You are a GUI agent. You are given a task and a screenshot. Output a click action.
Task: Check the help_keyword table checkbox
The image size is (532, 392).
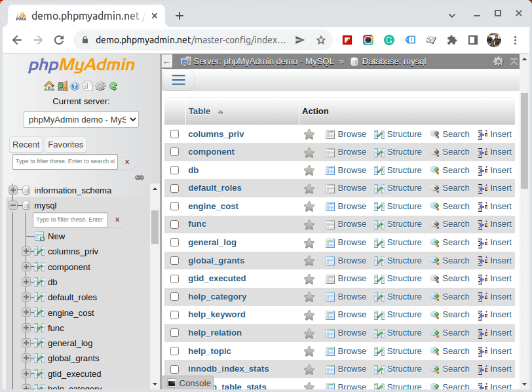[175, 315]
